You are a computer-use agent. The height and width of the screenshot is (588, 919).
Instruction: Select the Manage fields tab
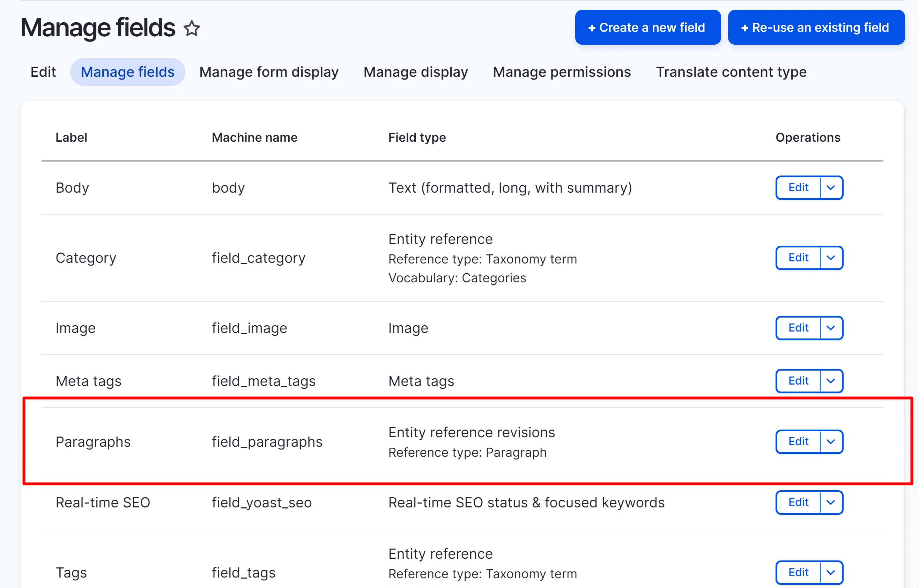coord(127,72)
